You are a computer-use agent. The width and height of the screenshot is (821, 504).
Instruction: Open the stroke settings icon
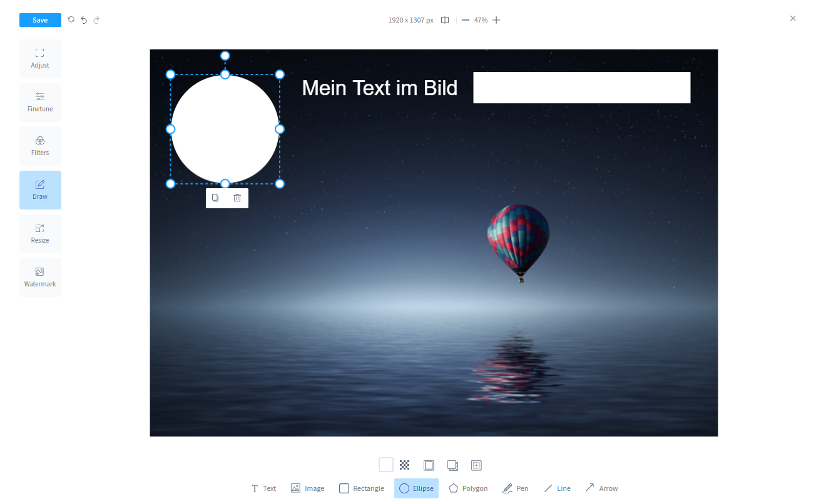pos(429,465)
